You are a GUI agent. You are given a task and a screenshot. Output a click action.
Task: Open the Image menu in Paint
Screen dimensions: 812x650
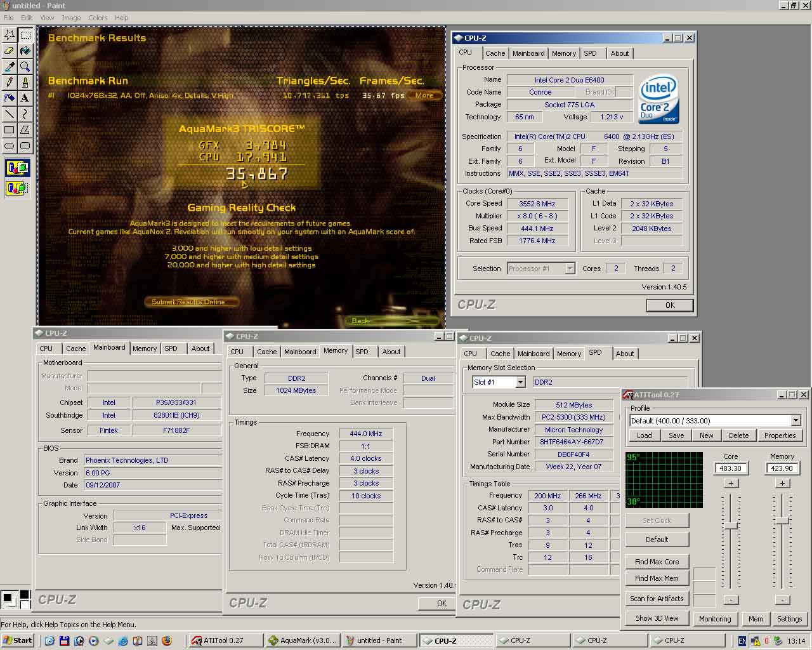(x=70, y=18)
